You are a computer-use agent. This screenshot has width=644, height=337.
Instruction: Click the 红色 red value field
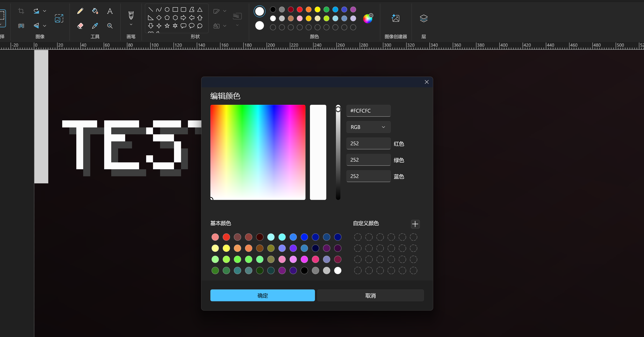tap(368, 143)
